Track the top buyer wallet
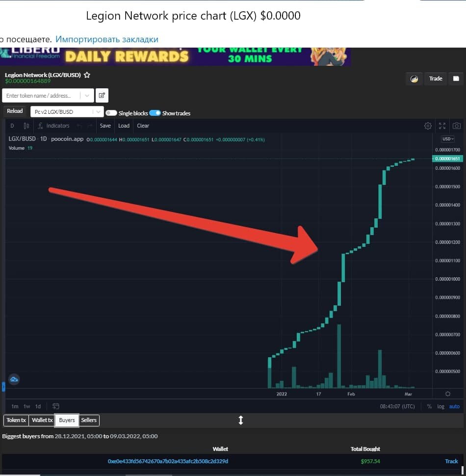466x476 pixels. 451,461
